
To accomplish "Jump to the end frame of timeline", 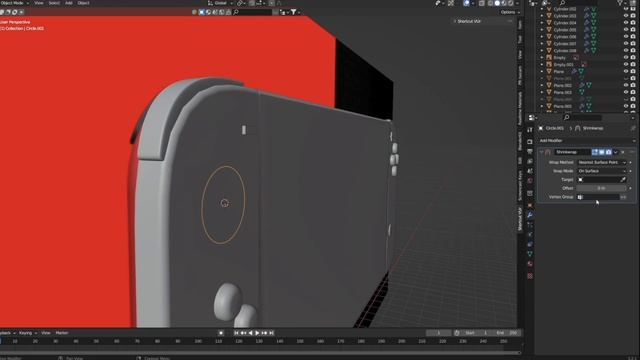I will (x=271, y=333).
